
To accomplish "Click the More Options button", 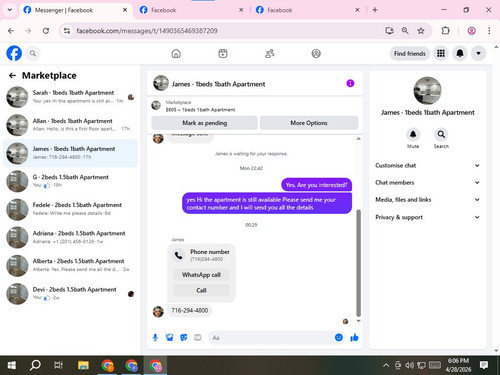I will pyautogui.click(x=309, y=123).
